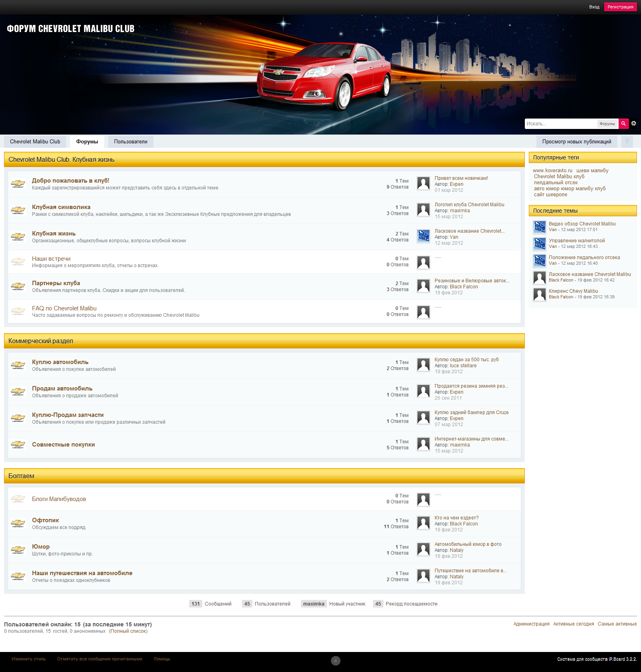Viewport: 641px width, 672px height.
Task: Open 'Изменить стиль' style chooser
Action: (x=28, y=659)
